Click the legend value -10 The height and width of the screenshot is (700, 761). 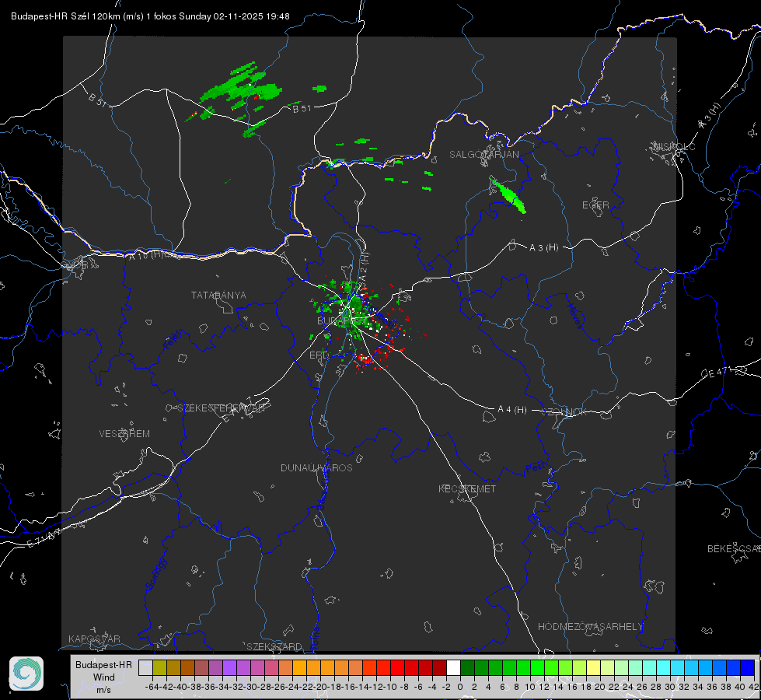click(x=391, y=687)
